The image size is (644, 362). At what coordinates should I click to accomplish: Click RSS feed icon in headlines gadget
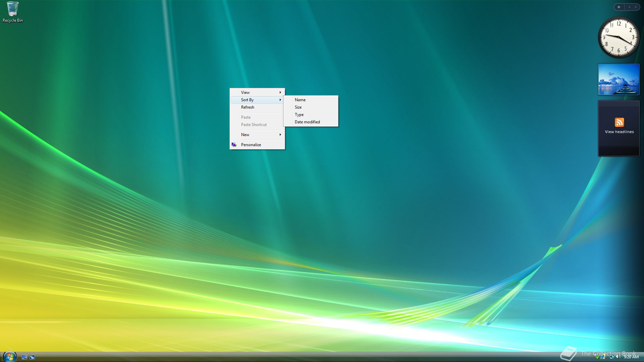619,122
